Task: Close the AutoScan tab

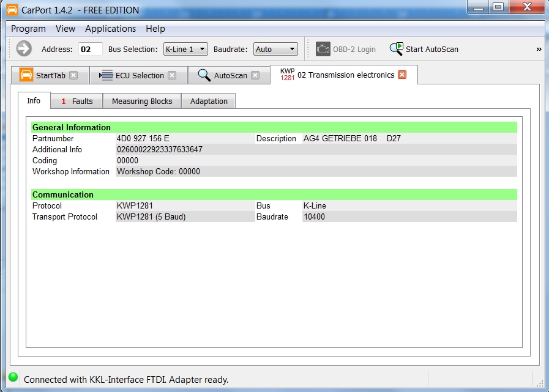Action: [255, 75]
